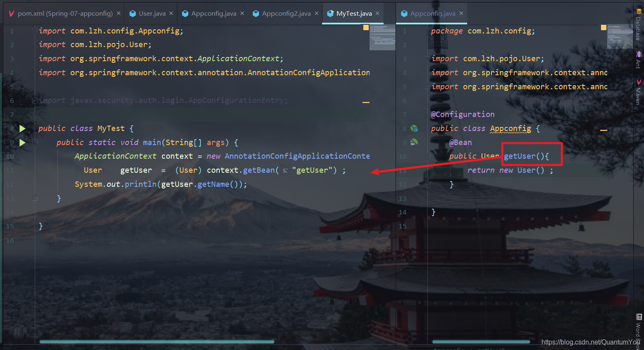644x350 pixels.
Task: Switch to Appconfig2.java tab
Action: click(286, 14)
